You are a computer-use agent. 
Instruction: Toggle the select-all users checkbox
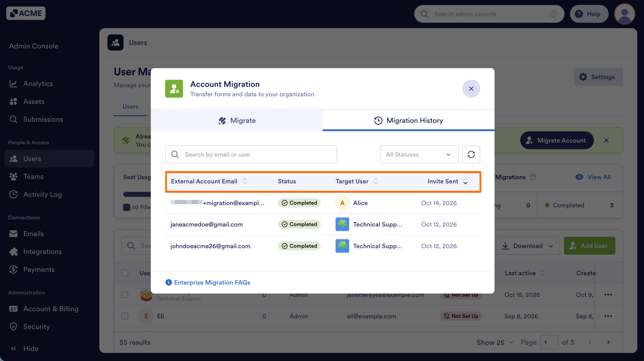pyautogui.click(x=125, y=273)
